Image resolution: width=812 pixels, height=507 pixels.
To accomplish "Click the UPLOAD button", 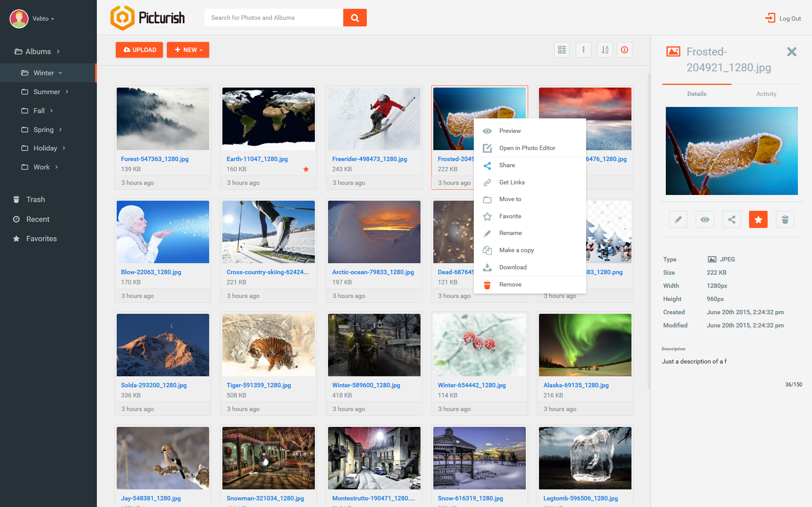I will pyautogui.click(x=139, y=50).
